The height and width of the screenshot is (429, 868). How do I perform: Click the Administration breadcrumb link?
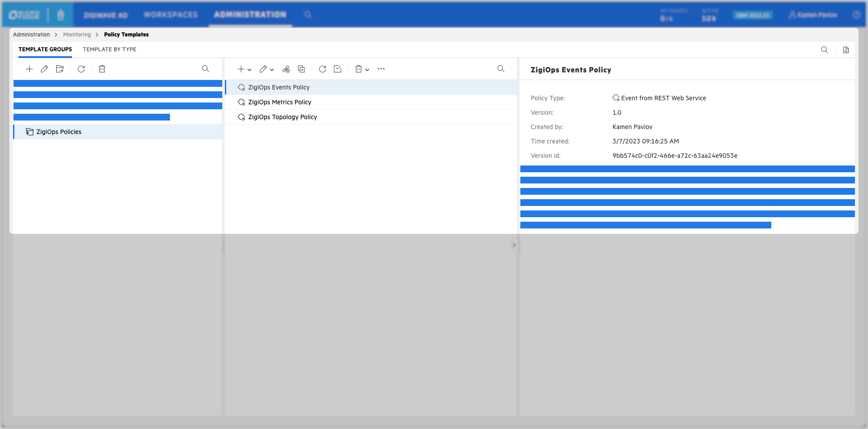(x=31, y=35)
